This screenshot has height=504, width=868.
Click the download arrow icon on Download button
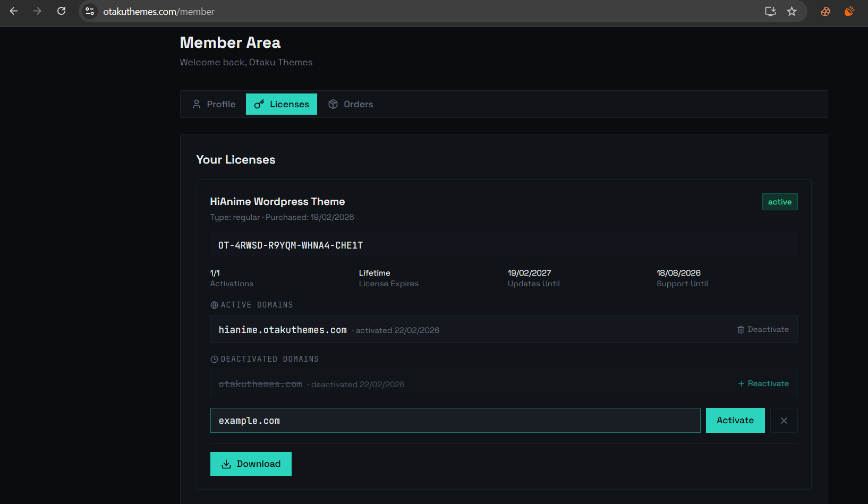click(227, 464)
